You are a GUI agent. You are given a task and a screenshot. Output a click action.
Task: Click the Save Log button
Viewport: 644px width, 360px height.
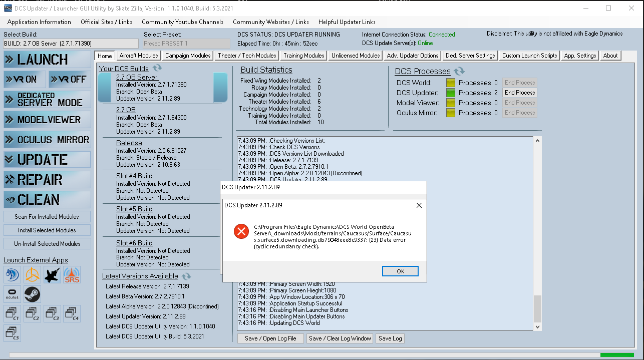[x=390, y=338]
